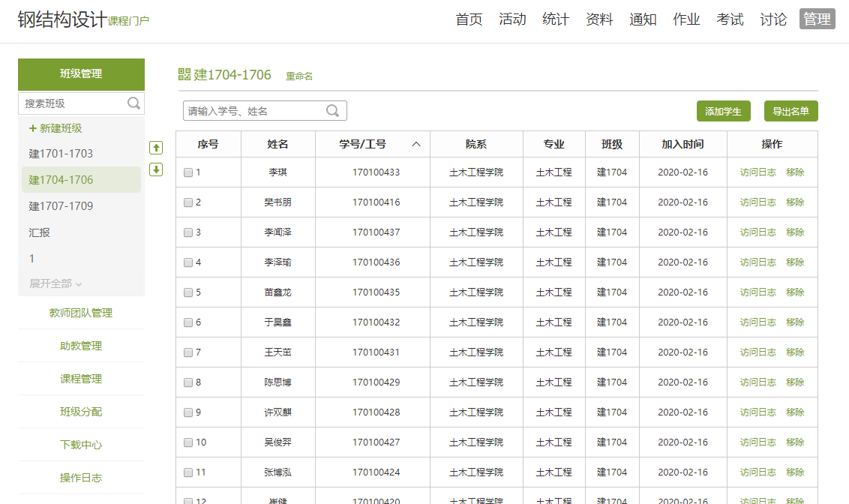Image resolution: width=849 pixels, height=504 pixels.
Task: Check the box for row 9 许双麒
Action: point(188,412)
